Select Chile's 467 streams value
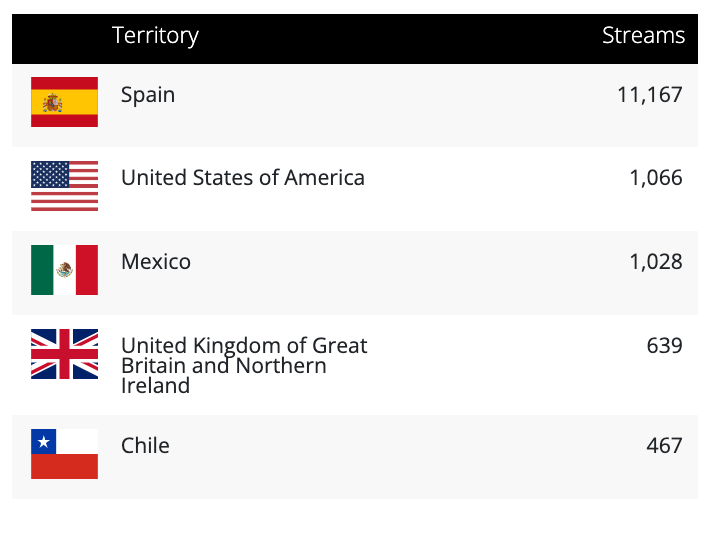 click(x=664, y=446)
